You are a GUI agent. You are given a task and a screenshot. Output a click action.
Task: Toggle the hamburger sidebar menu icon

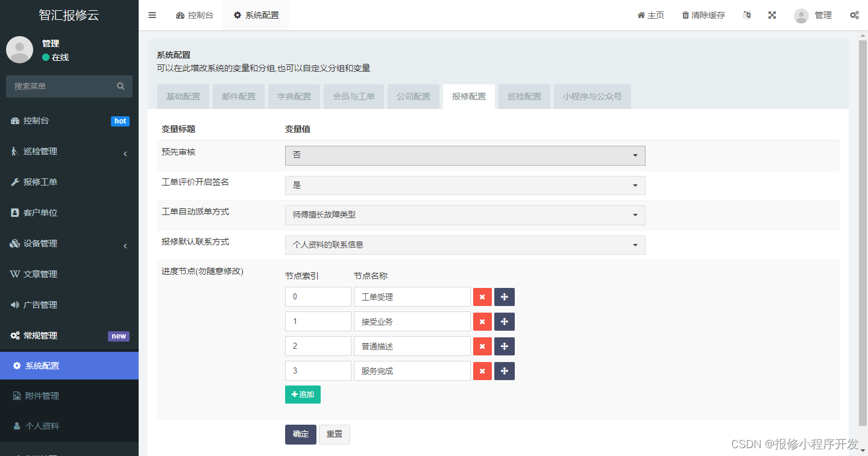point(152,15)
